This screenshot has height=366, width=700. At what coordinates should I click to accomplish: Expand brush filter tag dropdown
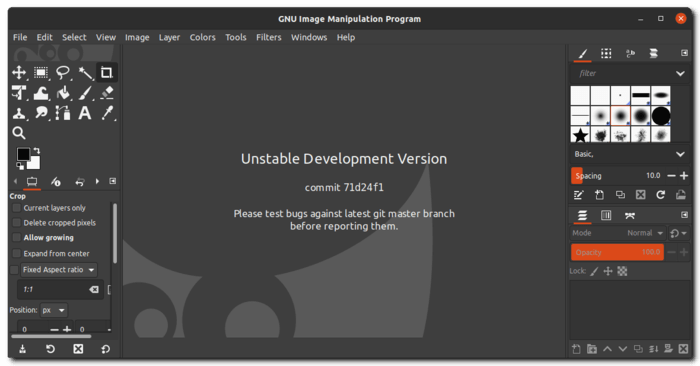(x=680, y=74)
